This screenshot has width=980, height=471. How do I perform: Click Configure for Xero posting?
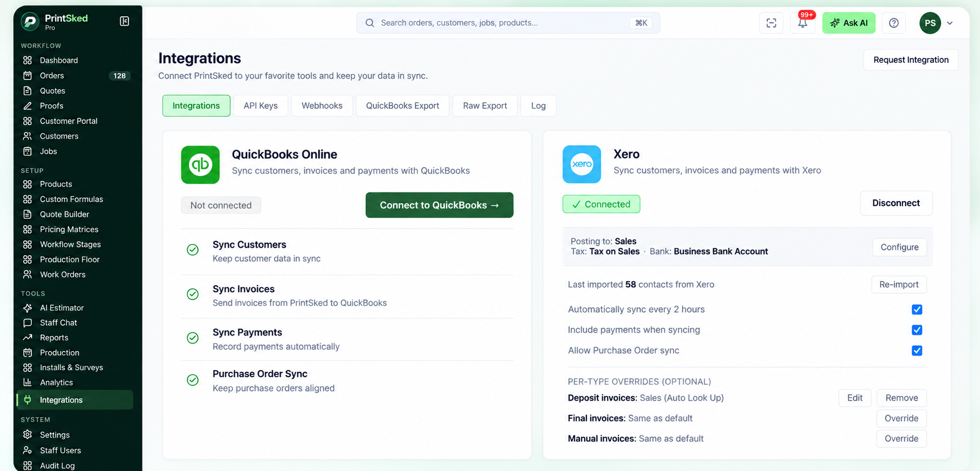coord(899,247)
